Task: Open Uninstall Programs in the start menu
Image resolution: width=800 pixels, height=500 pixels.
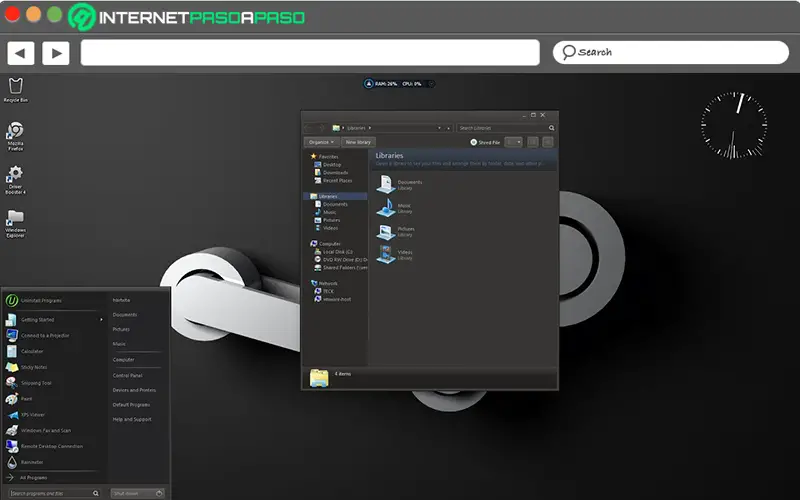Action: tap(41, 301)
